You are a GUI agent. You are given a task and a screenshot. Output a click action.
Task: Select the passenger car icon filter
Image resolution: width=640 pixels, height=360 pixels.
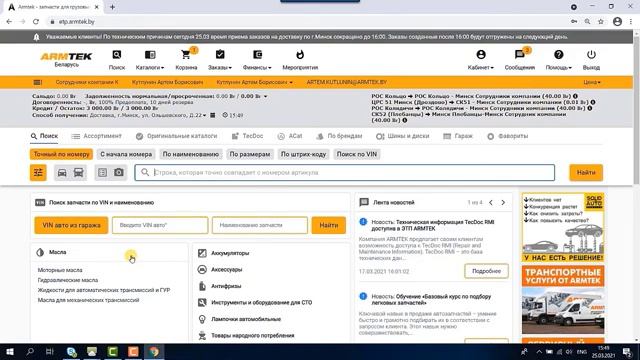point(62,173)
